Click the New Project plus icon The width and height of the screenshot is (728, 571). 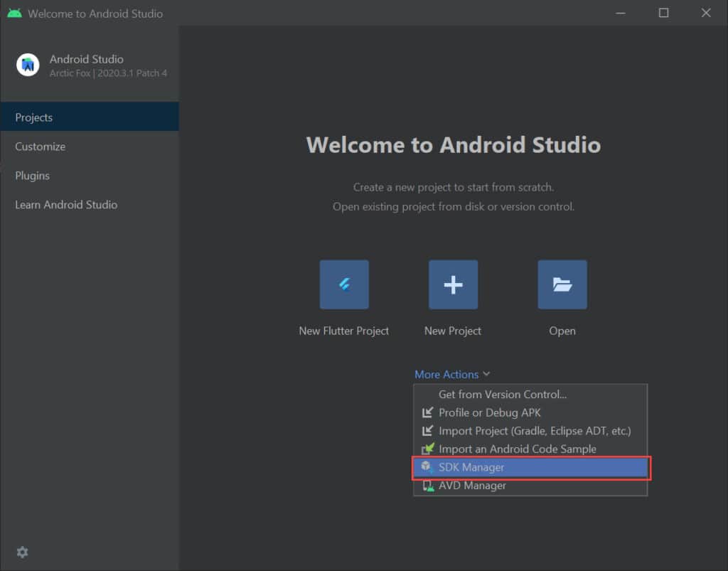(x=453, y=284)
